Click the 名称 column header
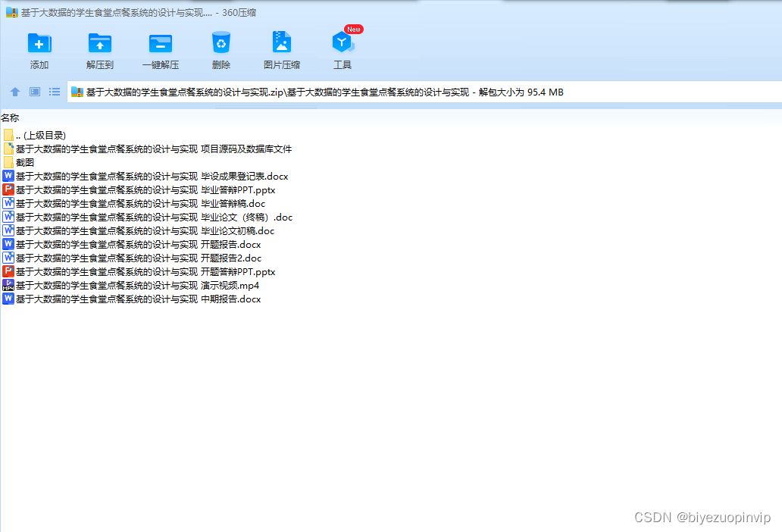 click(x=10, y=117)
